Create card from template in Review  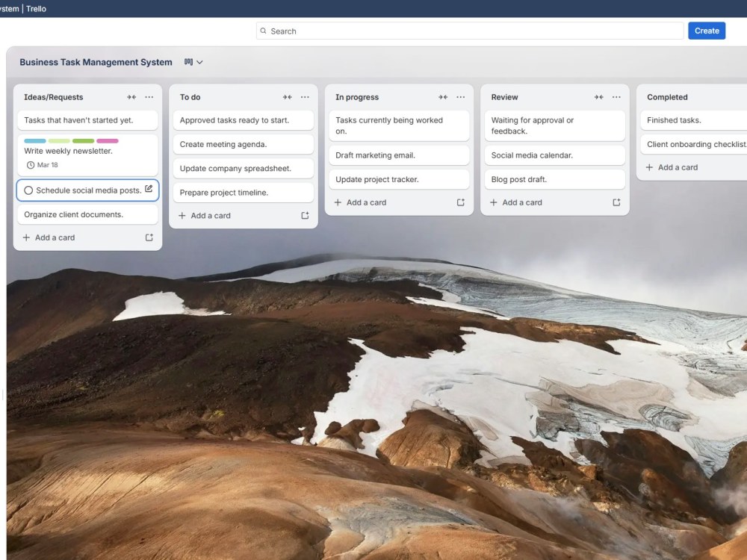pyautogui.click(x=616, y=202)
